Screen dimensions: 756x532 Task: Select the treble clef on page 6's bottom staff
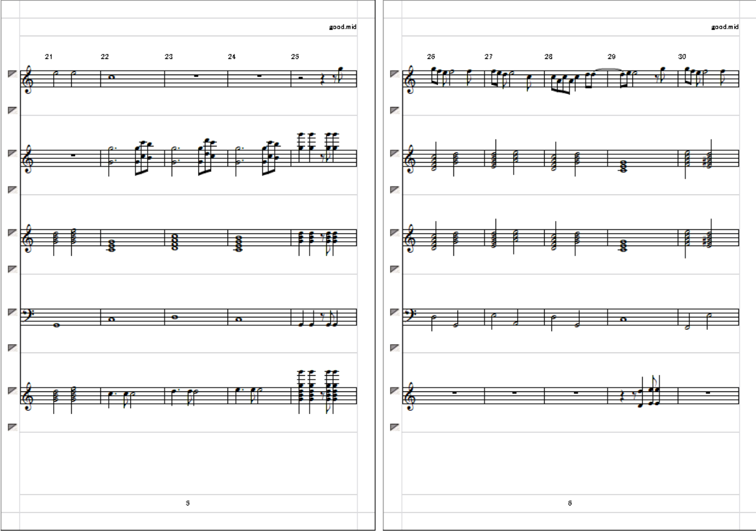coord(410,396)
